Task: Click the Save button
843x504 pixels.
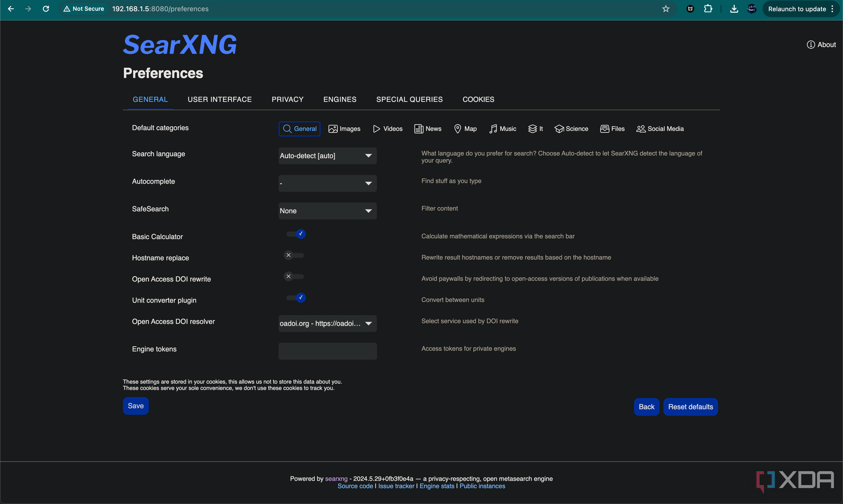Action: [136, 406]
